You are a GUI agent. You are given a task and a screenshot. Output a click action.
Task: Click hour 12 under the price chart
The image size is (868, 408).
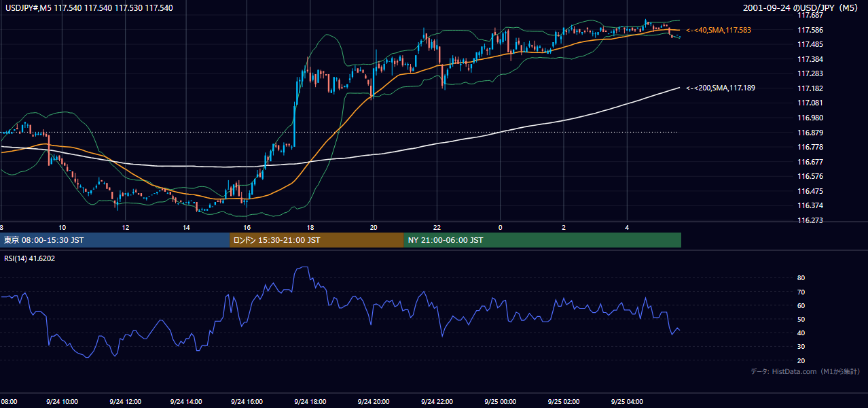pos(125,227)
